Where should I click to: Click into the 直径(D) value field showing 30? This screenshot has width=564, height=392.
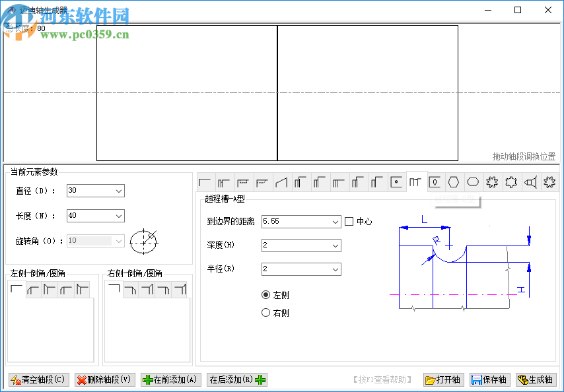(90, 191)
